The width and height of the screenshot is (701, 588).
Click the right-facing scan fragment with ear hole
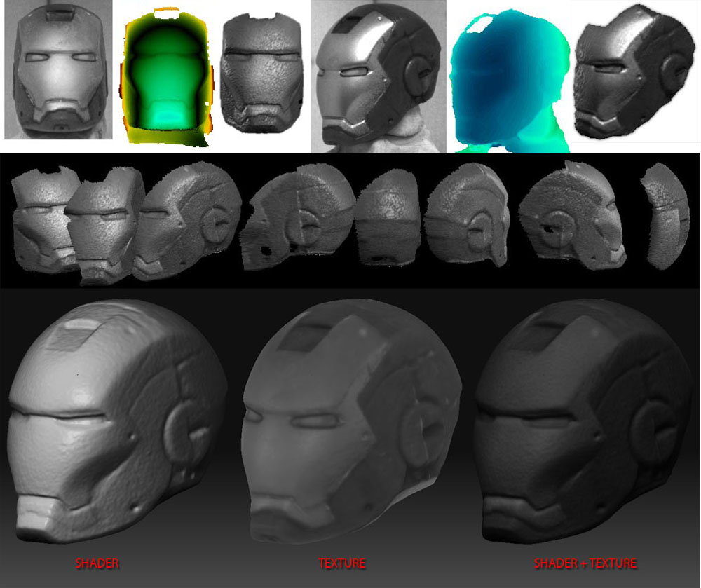[572, 216]
